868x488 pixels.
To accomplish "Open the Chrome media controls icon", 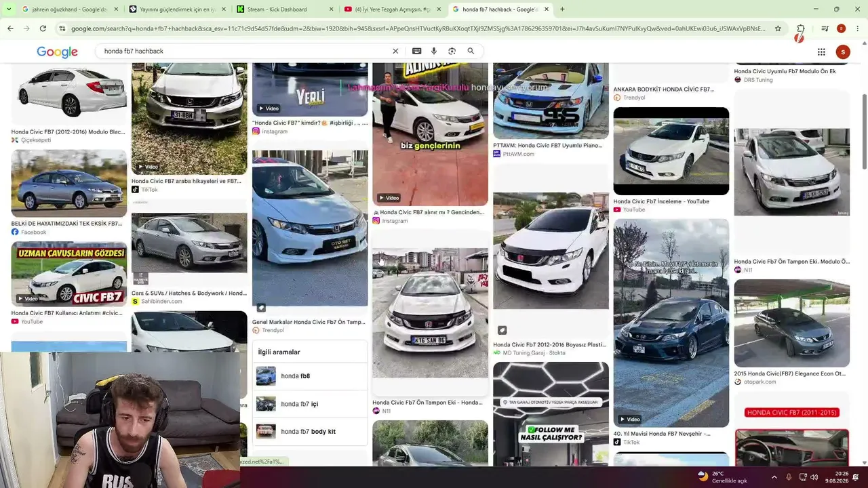I will point(825,28).
